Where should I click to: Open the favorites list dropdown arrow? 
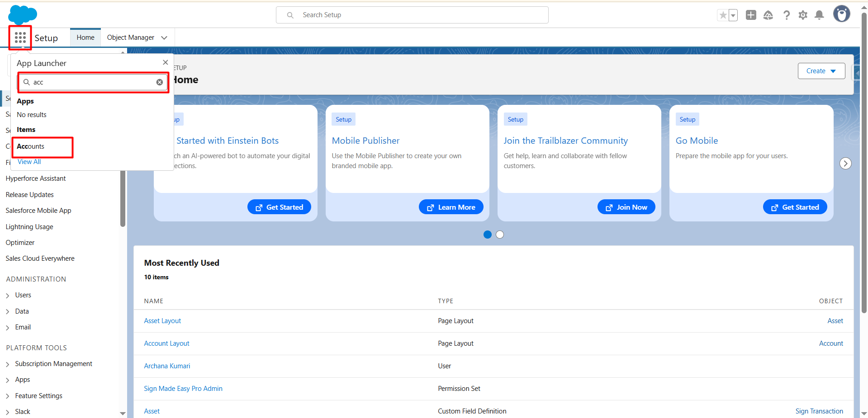[x=733, y=15]
